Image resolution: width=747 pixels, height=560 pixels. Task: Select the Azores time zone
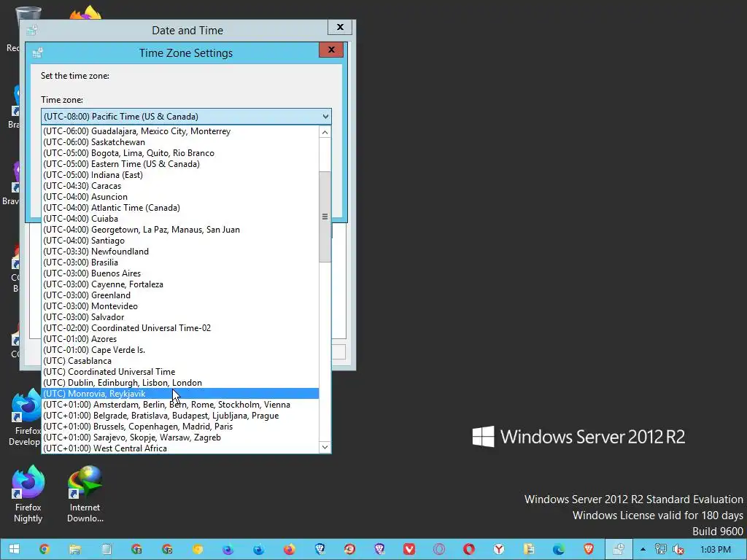(180, 339)
